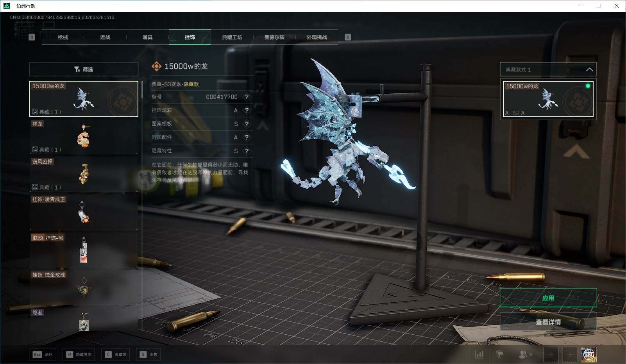Screen dimensions: 626x364
Task: Click the help icon beside 编号
Action: [247, 97]
